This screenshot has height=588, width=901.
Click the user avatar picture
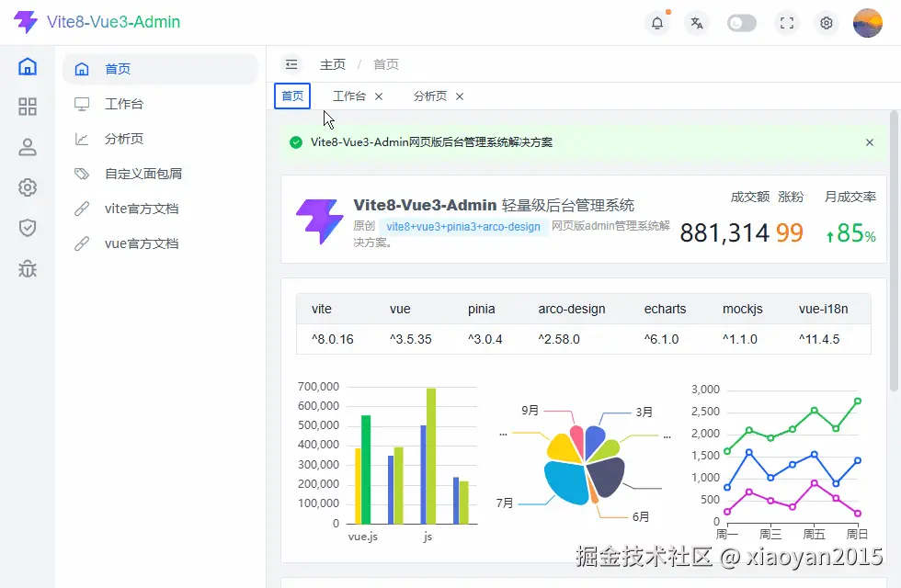pos(868,23)
